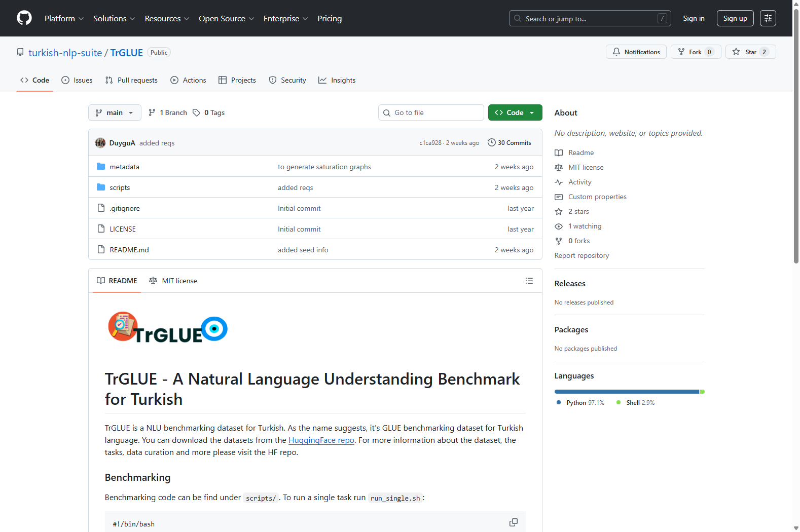Open the Enterprise dropdown menu
Viewport: 800px width, 532px height.
285,18
